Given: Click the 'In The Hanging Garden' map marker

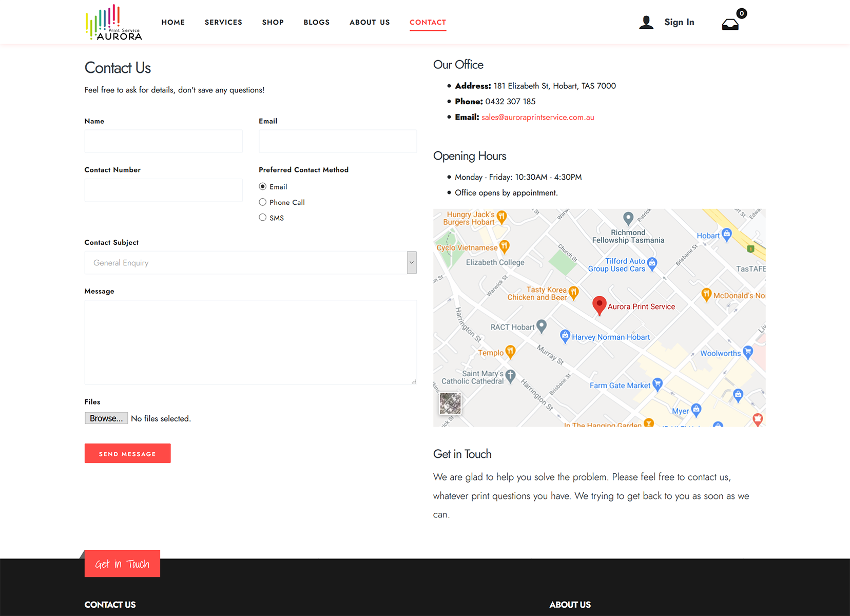Looking at the screenshot, I should tap(649, 422).
